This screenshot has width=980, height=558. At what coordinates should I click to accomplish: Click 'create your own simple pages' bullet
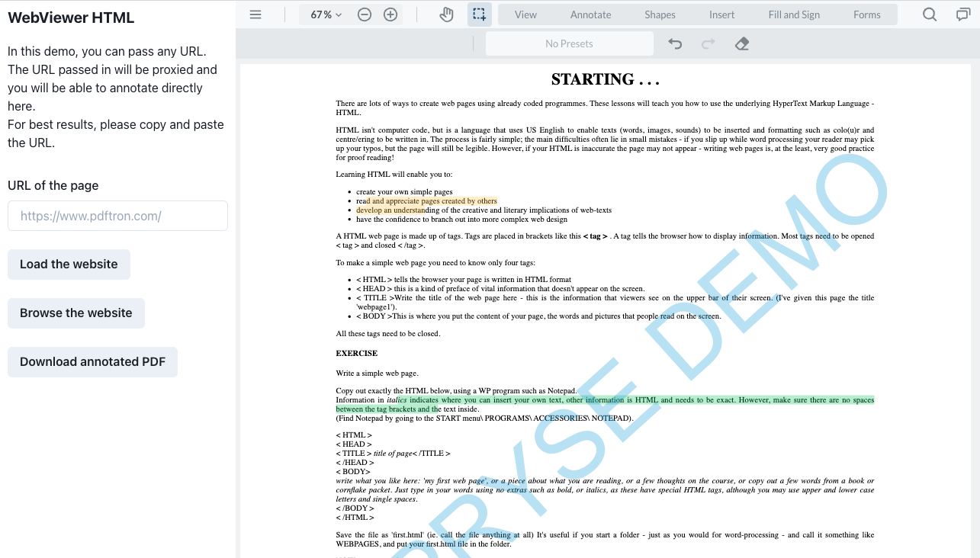(404, 192)
